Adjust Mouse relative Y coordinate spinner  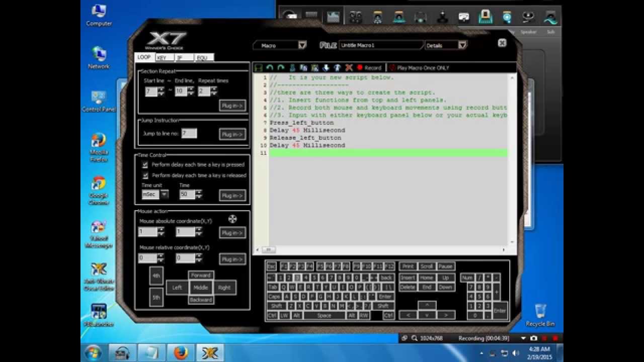(198, 258)
